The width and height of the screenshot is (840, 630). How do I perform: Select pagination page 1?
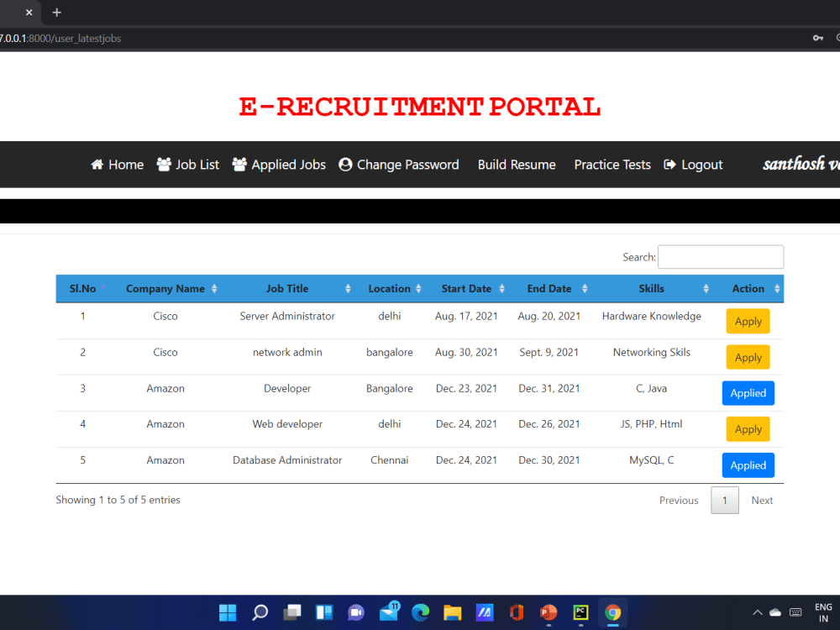pos(725,501)
